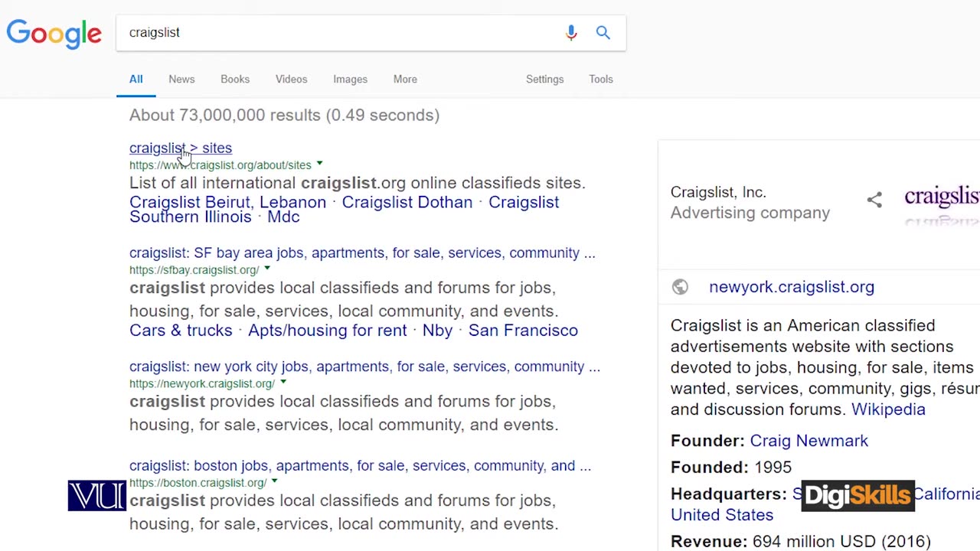Switch to the Images tab
The height and width of the screenshot is (551, 980).
(x=350, y=79)
